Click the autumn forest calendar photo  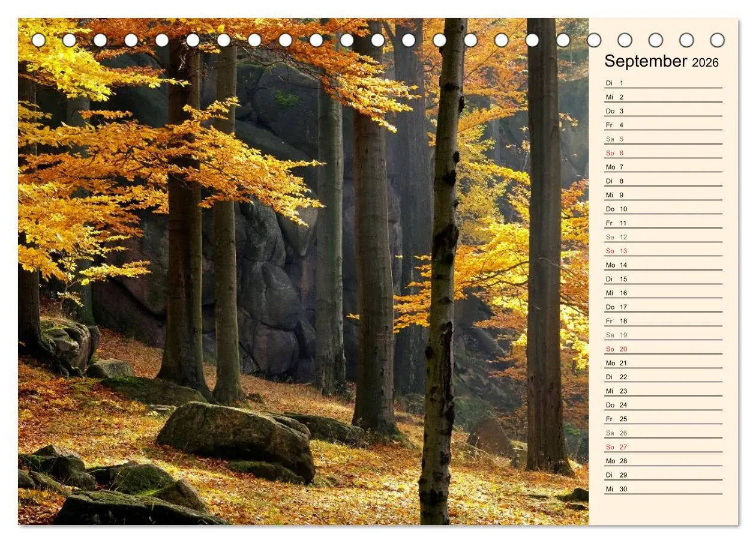[x=303, y=271]
